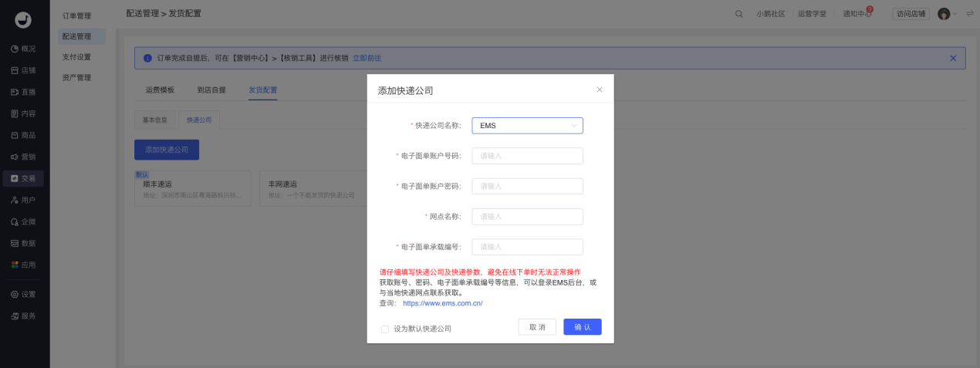Open the user avatar dropdown menu
The height and width of the screenshot is (368, 980).
tap(947, 14)
